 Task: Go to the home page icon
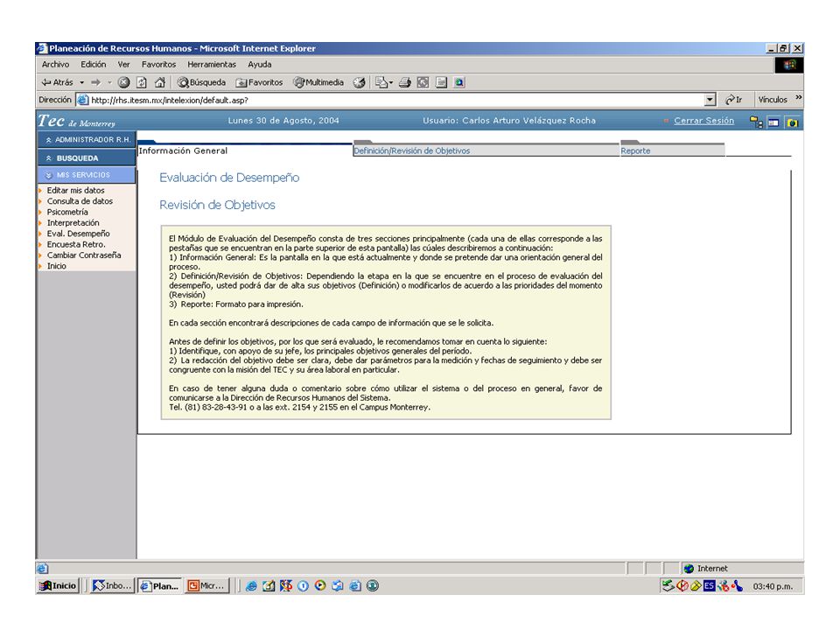(x=159, y=82)
